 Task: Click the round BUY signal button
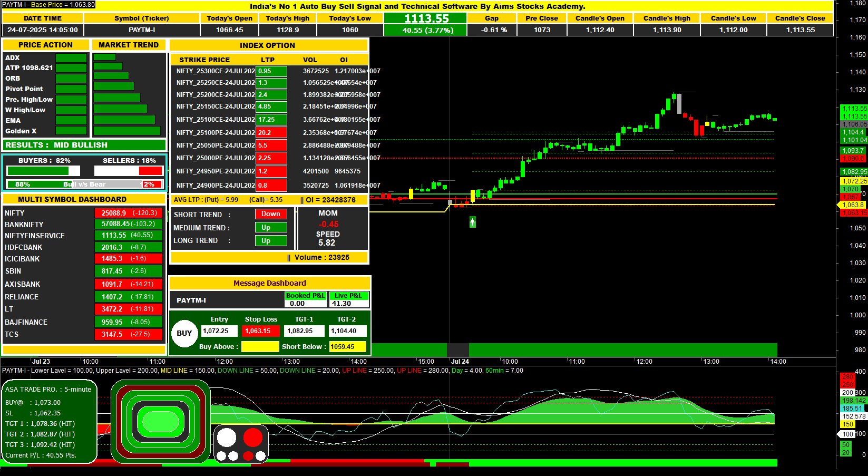[184, 333]
